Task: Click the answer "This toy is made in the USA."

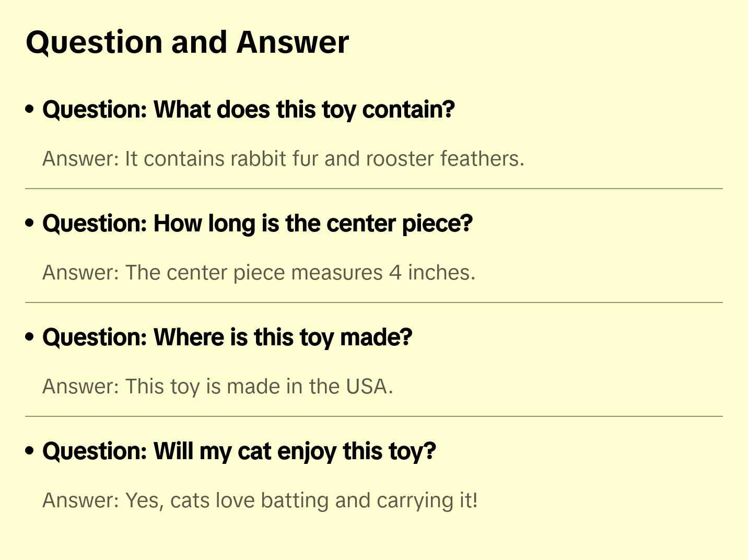Action: click(218, 387)
